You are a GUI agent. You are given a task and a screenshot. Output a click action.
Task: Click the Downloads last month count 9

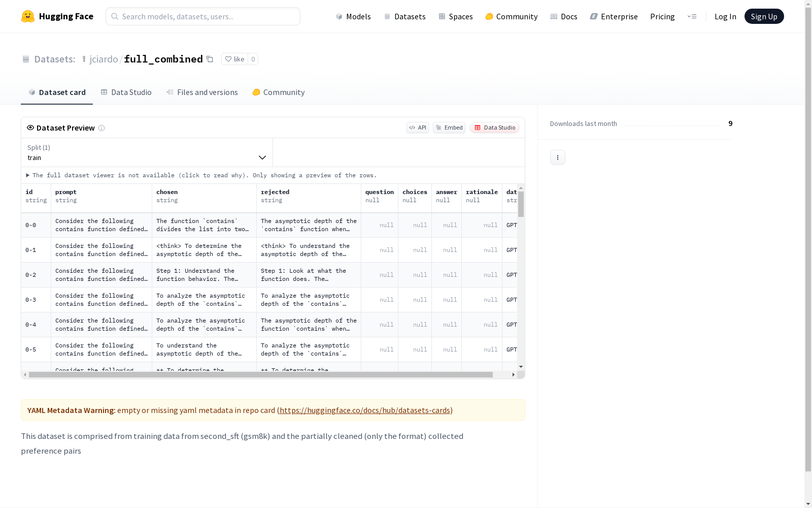coord(730,123)
